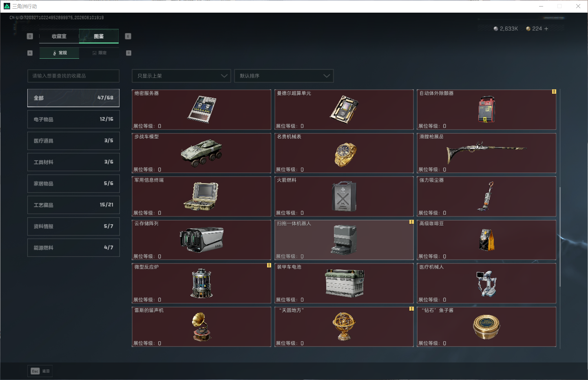This screenshot has width=588, height=380.
Task: Click the 224 currency balance
Action: [537, 29]
